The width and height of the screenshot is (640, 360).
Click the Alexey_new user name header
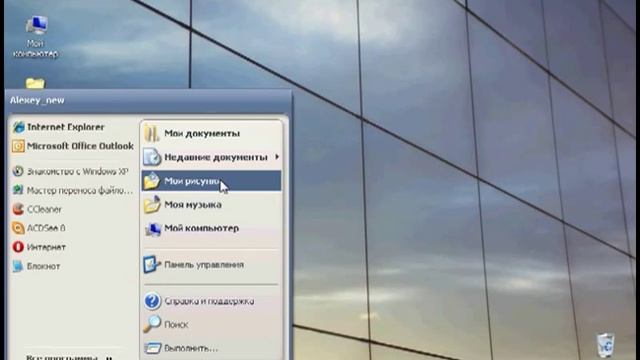click(x=37, y=100)
